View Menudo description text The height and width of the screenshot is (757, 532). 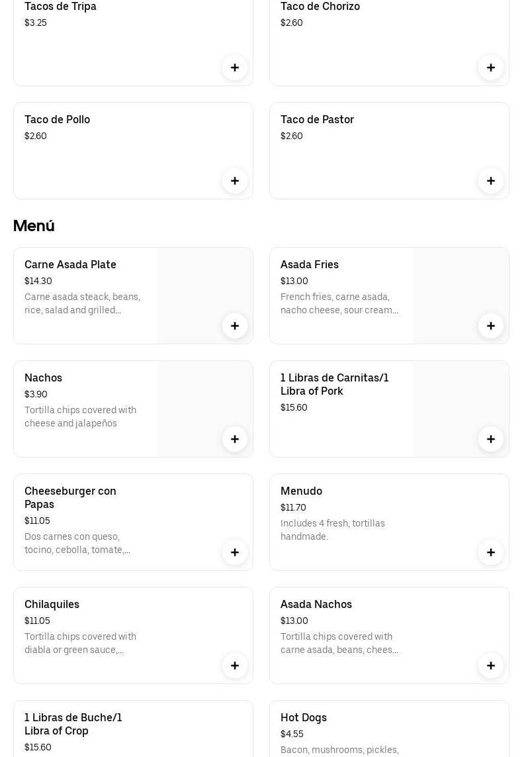click(332, 530)
